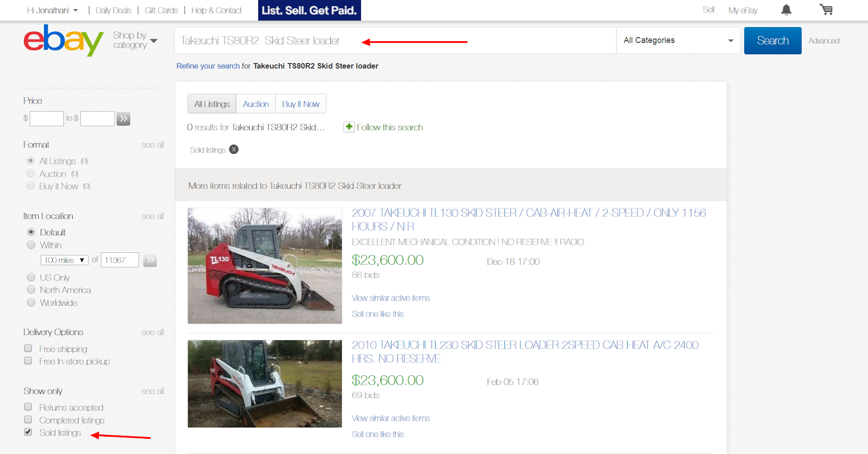
Task: Open Hi Jonathan account dropdown
Action: [x=53, y=10]
